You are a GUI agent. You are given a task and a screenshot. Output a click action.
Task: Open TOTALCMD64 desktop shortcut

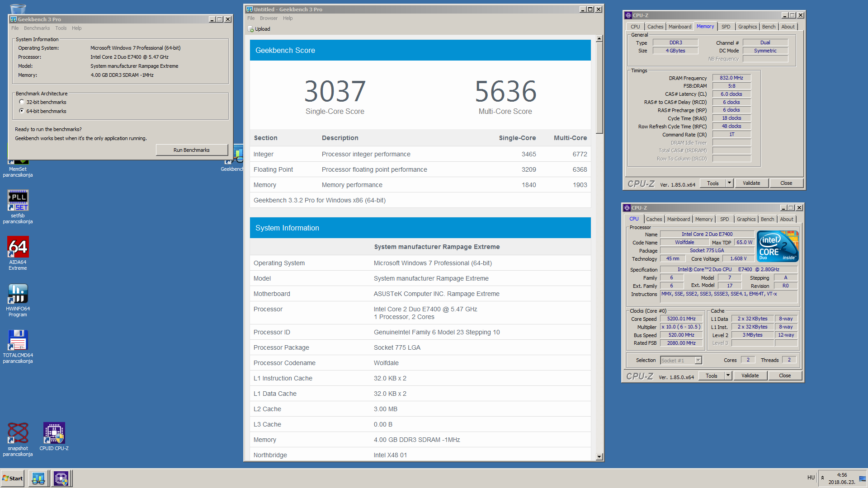[x=18, y=346]
